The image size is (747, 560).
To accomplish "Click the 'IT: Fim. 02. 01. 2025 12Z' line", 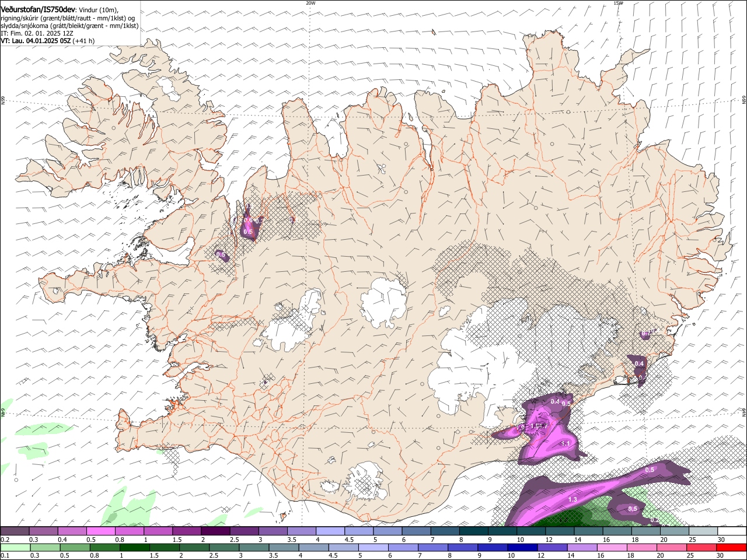I will point(37,33).
